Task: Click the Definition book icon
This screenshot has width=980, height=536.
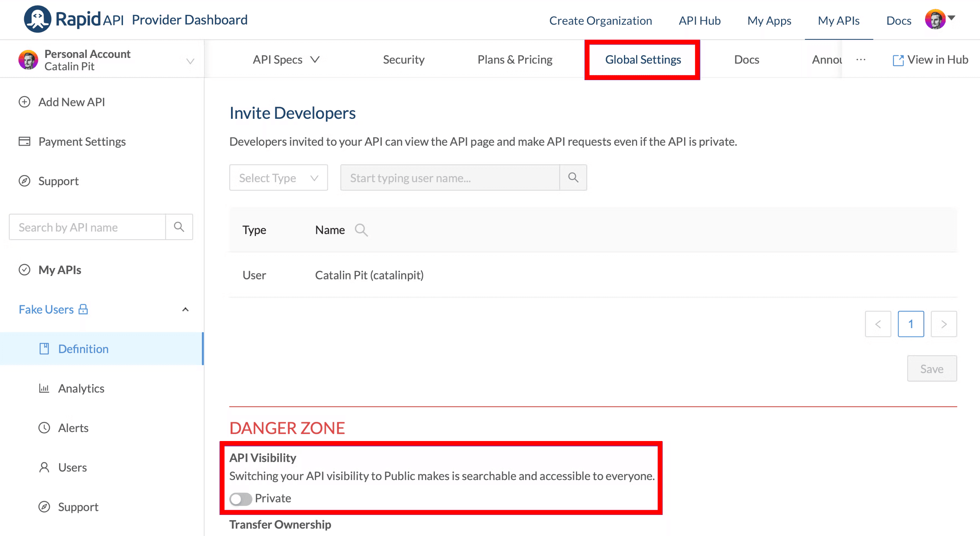Action: (44, 349)
